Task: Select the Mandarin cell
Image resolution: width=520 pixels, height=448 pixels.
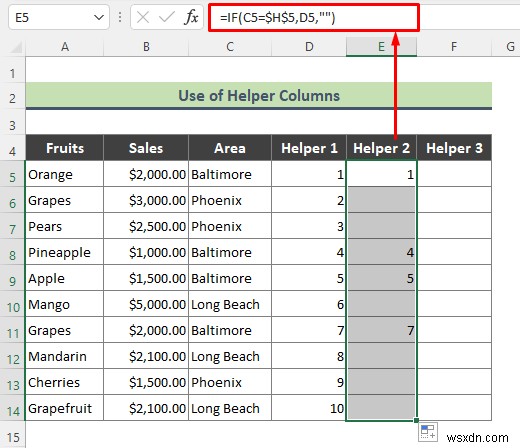Action: coord(65,356)
